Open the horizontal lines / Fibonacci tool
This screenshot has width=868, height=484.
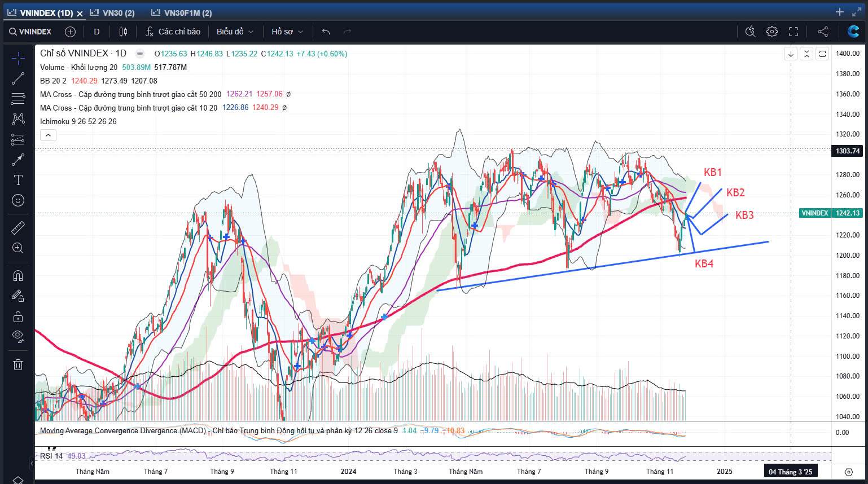point(18,99)
